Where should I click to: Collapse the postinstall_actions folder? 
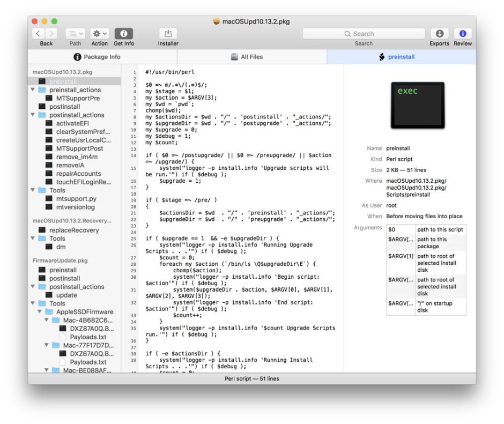click(32, 115)
